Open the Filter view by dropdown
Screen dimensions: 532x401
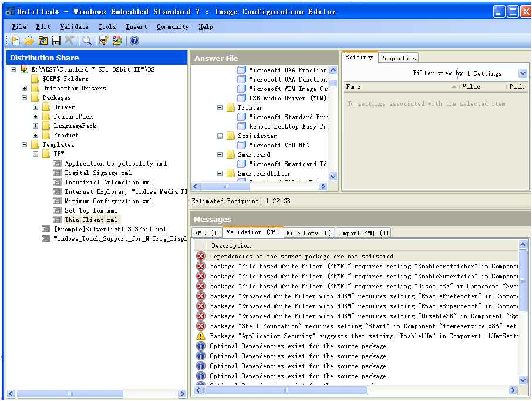(x=523, y=73)
